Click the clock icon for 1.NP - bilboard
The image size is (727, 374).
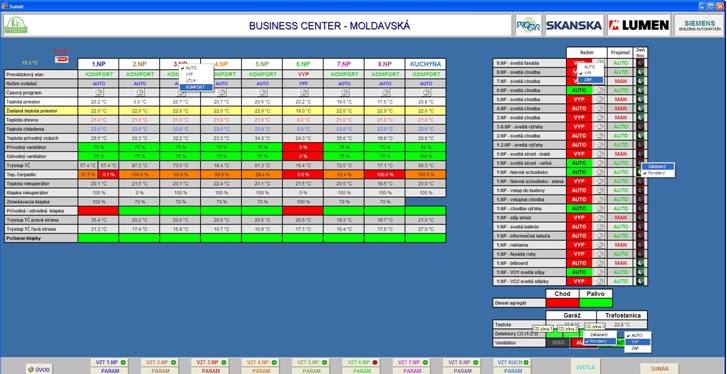pyautogui.click(x=599, y=263)
